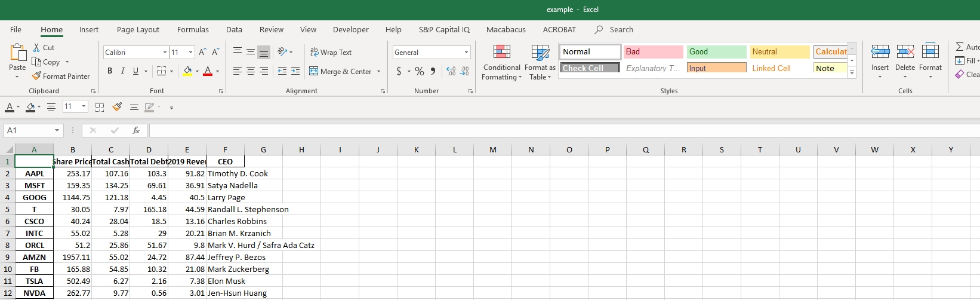
Task: Toggle Wrap Text for the selected cell
Action: tap(331, 53)
